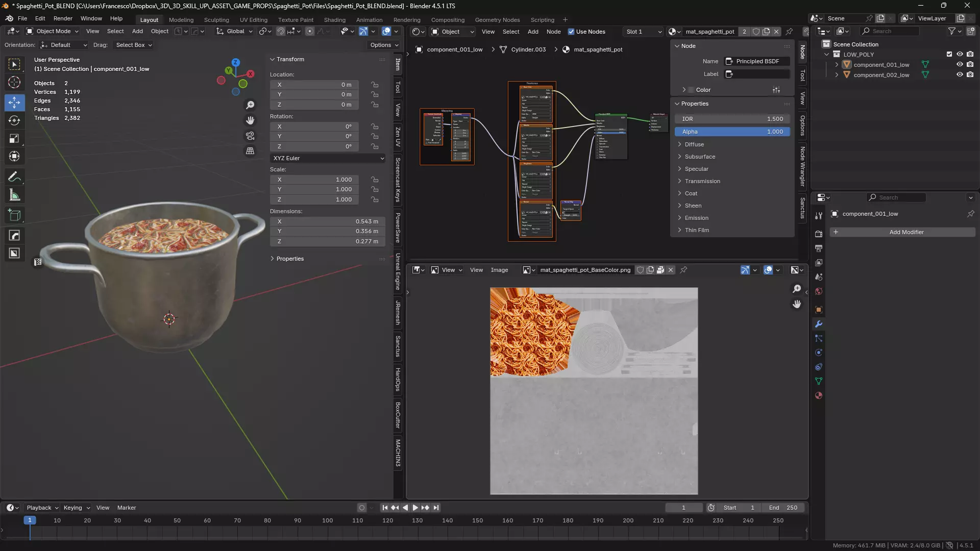This screenshot has height=551, width=980.
Task: Open the Keying popover
Action: click(x=77, y=508)
